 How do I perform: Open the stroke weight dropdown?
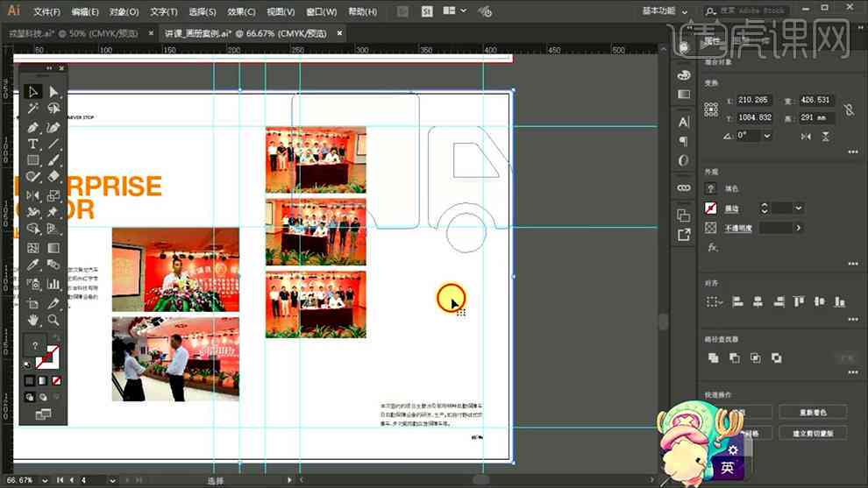click(798, 208)
